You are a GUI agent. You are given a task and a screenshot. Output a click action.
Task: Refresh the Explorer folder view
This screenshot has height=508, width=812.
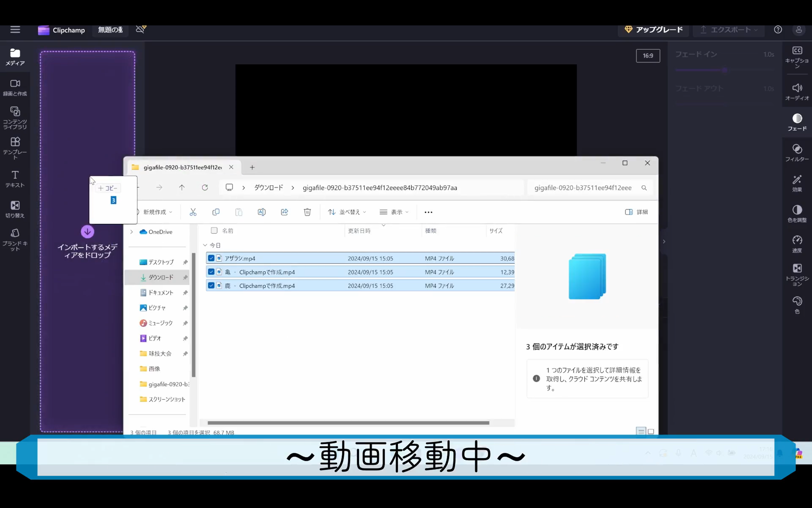click(205, 187)
